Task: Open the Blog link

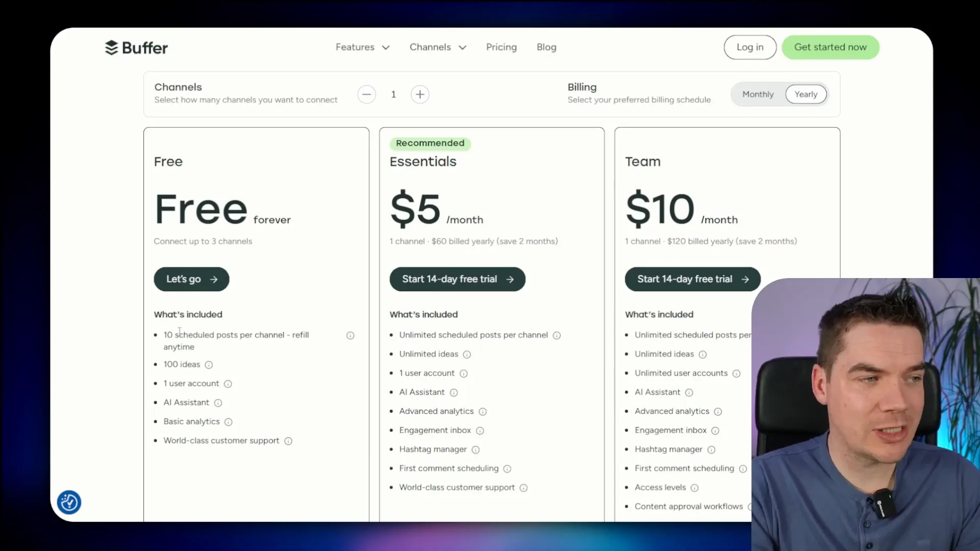Action: click(x=546, y=47)
